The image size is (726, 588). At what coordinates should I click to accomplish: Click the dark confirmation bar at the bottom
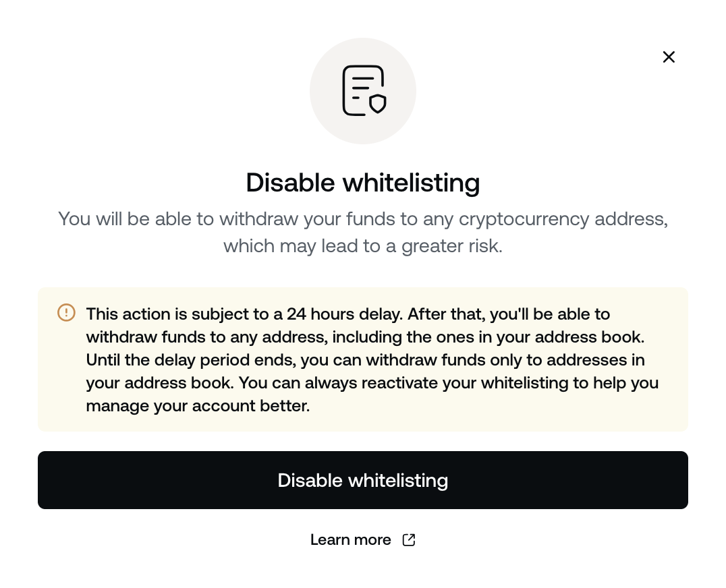(x=363, y=480)
